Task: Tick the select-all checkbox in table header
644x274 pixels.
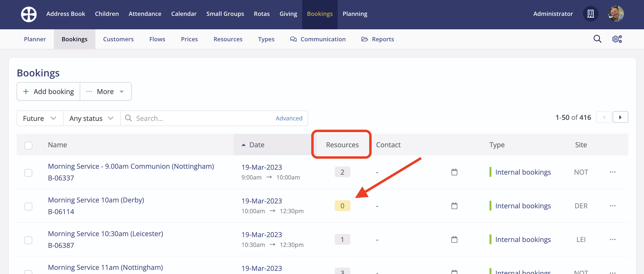Action: [x=28, y=145]
